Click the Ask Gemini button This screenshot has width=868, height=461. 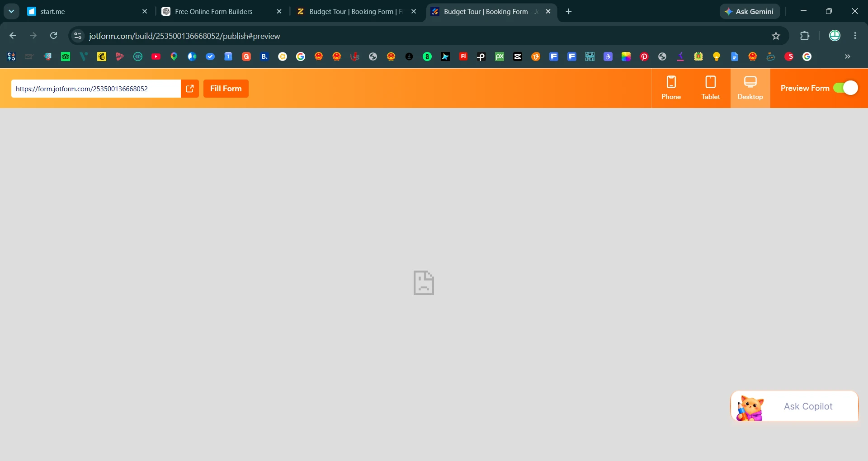click(750, 11)
